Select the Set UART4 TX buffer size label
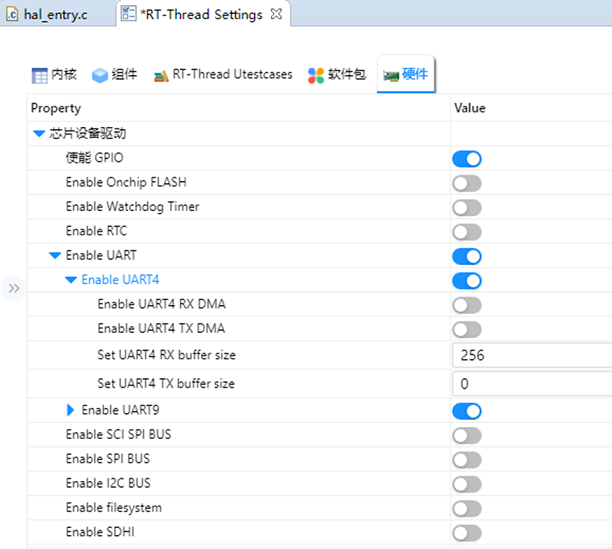612x549 pixels. pyautogui.click(x=166, y=384)
